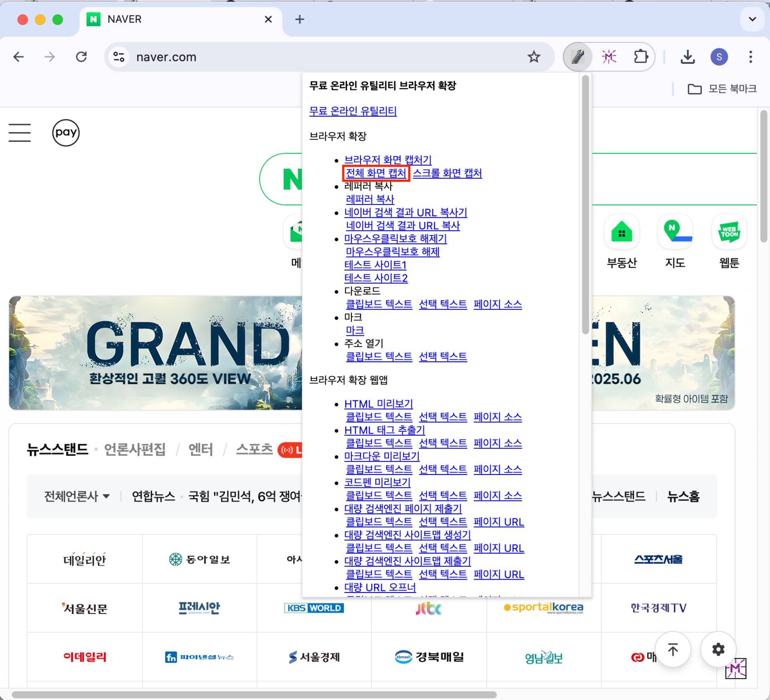Expand the 전체언론사 dropdown
770x700 pixels.
click(77, 496)
